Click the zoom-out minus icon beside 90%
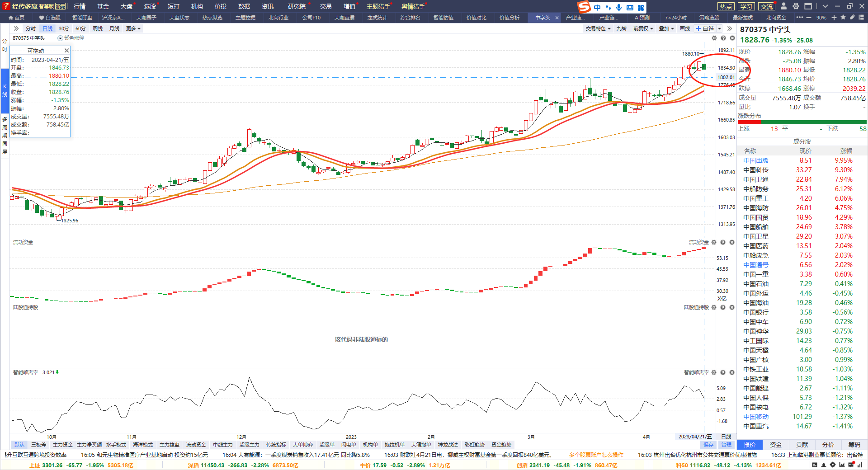 point(809,18)
